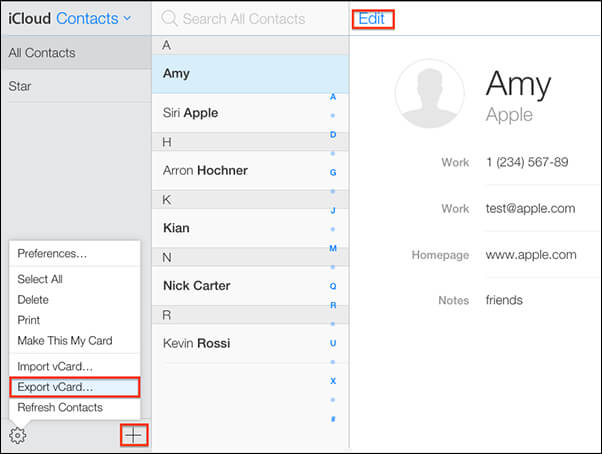Jump to letter M in index

tap(333, 248)
